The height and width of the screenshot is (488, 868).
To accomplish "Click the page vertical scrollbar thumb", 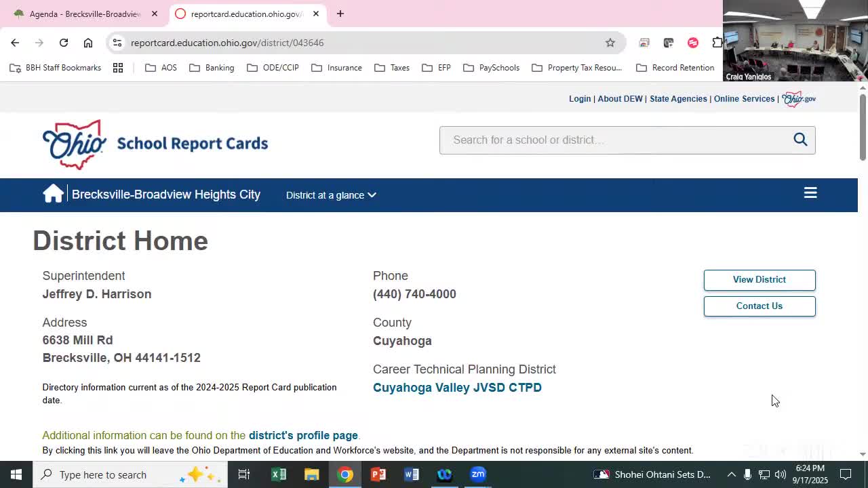I will [863, 127].
